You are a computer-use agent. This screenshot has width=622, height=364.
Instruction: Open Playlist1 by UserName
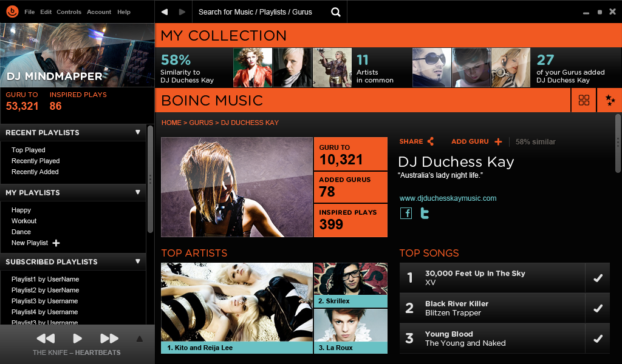(45, 279)
